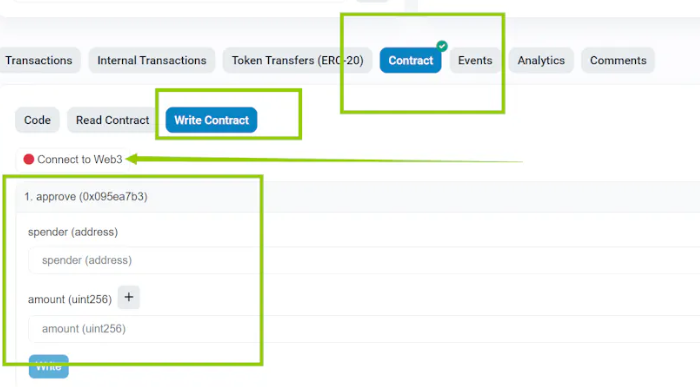Select the Contract tab
Image resolution: width=700 pixels, height=387 pixels.
tap(411, 60)
